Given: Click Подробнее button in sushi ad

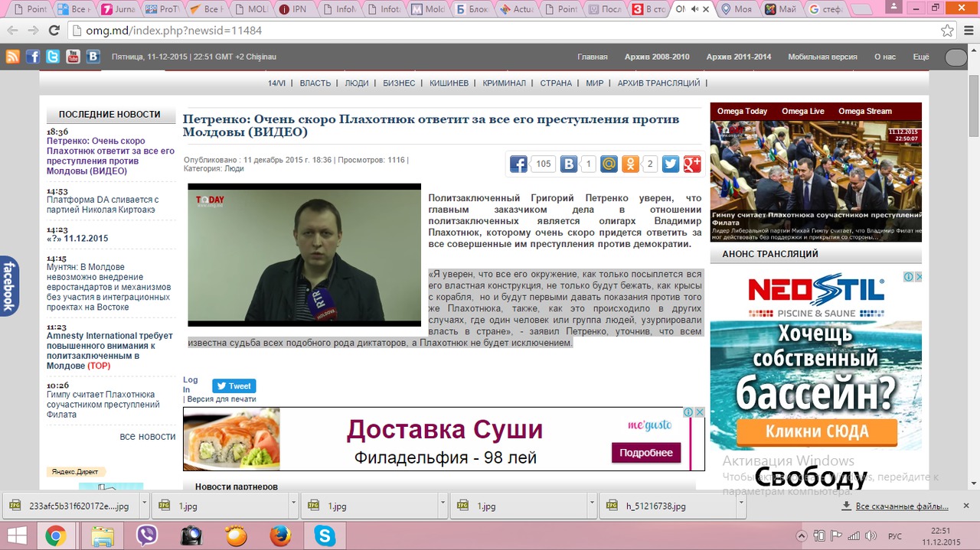Looking at the screenshot, I should (x=646, y=452).
